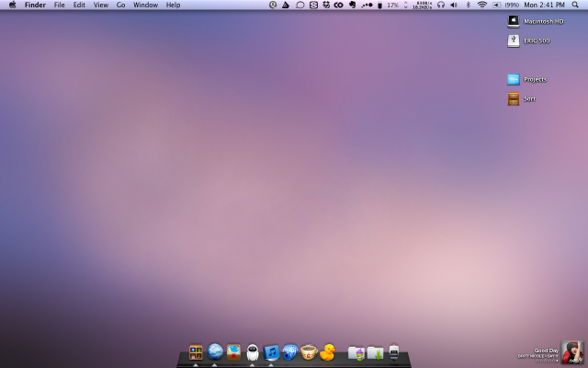Click the star rating under song title
The image size is (588, 368).
click(x=548, y=361)
